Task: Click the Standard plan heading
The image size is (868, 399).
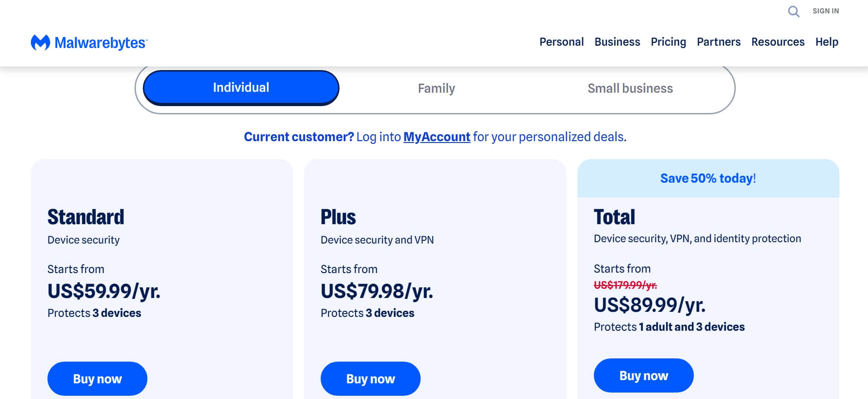Action: pos(86,216)
